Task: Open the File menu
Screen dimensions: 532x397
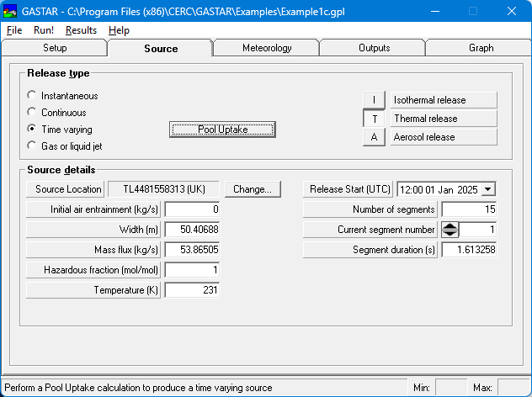Action: (14, 30)
